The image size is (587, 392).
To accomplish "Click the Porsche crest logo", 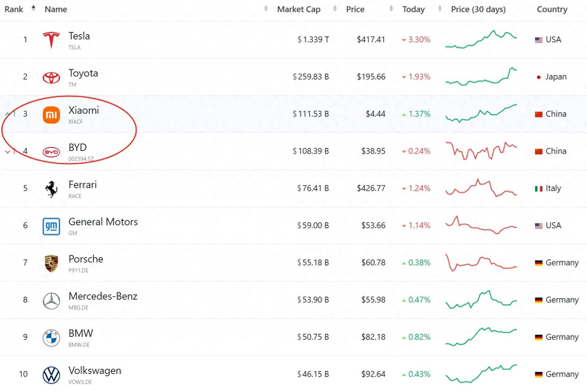I will coord(51,263).
